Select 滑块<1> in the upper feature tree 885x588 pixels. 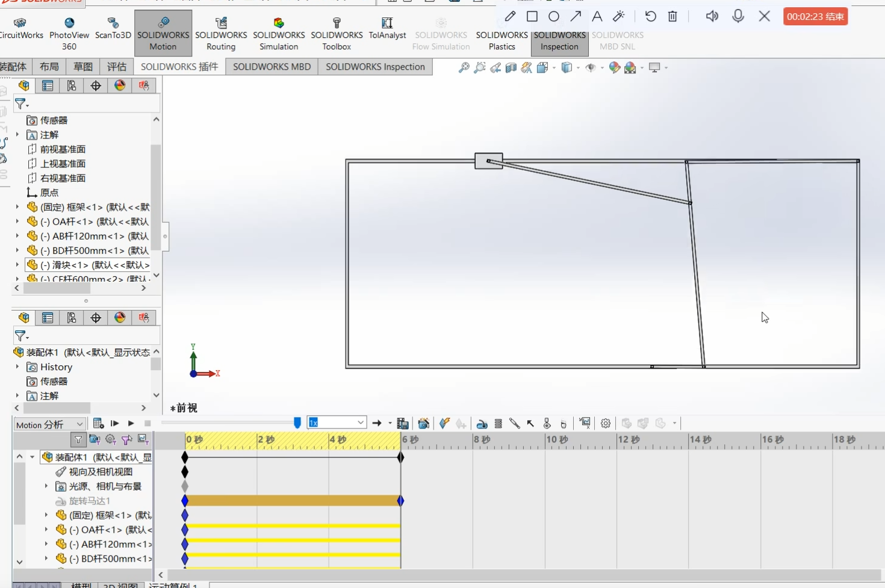click(x=87, y=265)
